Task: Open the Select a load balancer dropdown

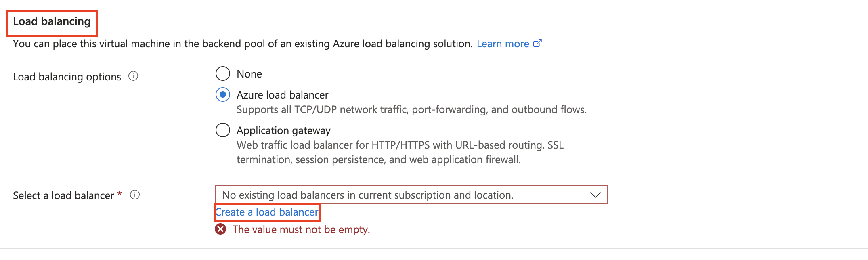Action: tap(411, 195)
